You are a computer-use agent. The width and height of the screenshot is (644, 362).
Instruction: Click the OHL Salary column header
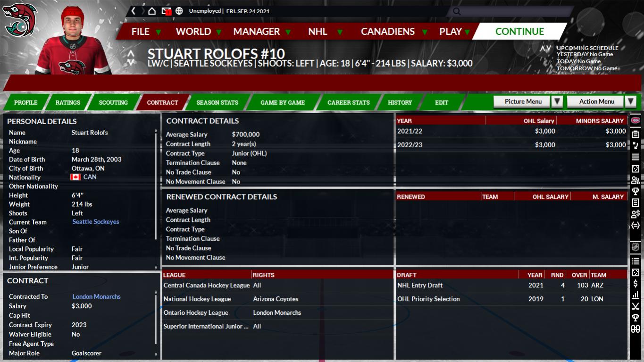[539, 121]
